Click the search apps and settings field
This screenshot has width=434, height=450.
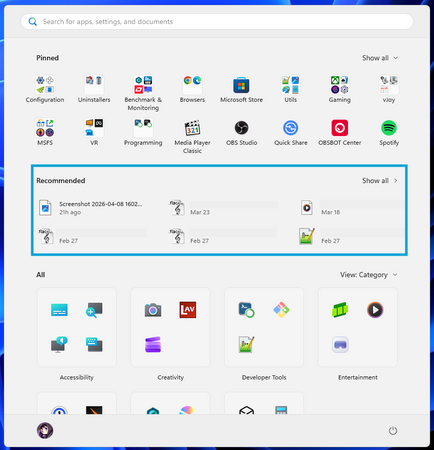(217, 22)
